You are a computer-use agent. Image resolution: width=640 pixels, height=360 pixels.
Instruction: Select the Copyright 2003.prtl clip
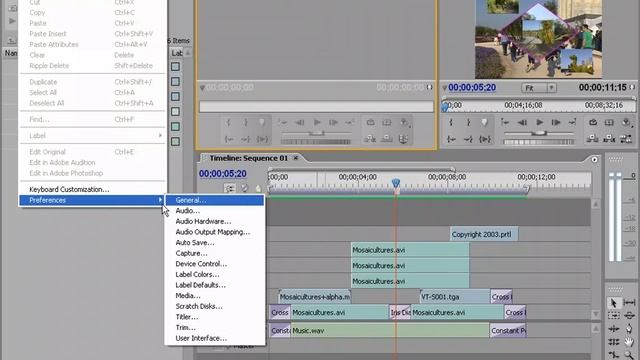pos(484,234)
